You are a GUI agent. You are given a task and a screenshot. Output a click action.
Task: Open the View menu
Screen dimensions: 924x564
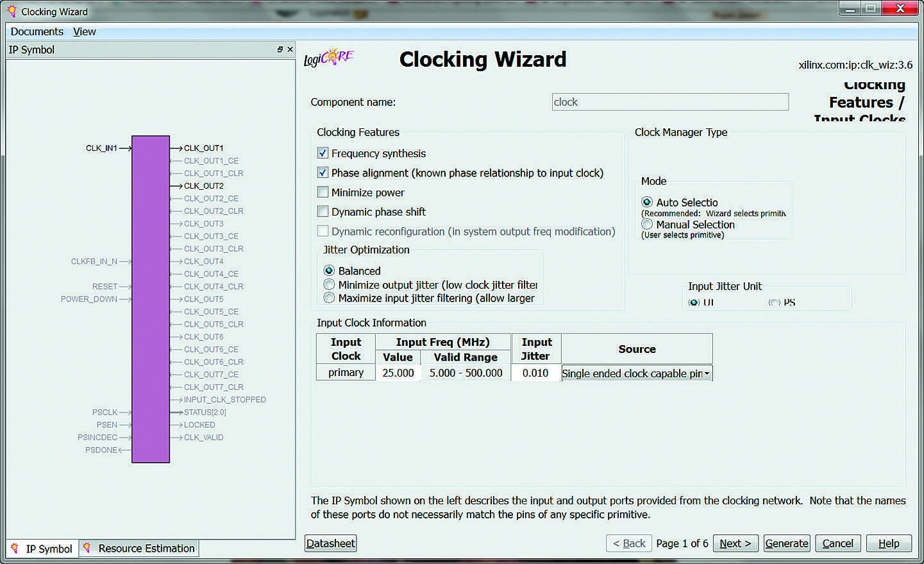[x=84, y=31]
